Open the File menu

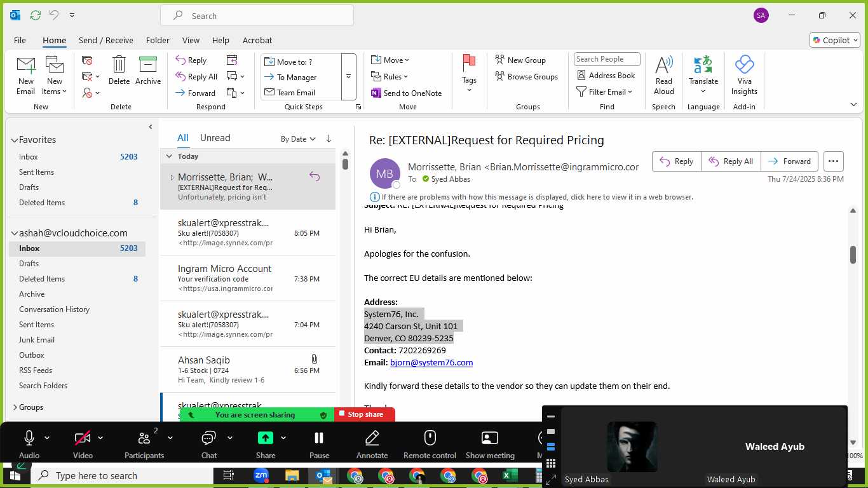[20, 40]
